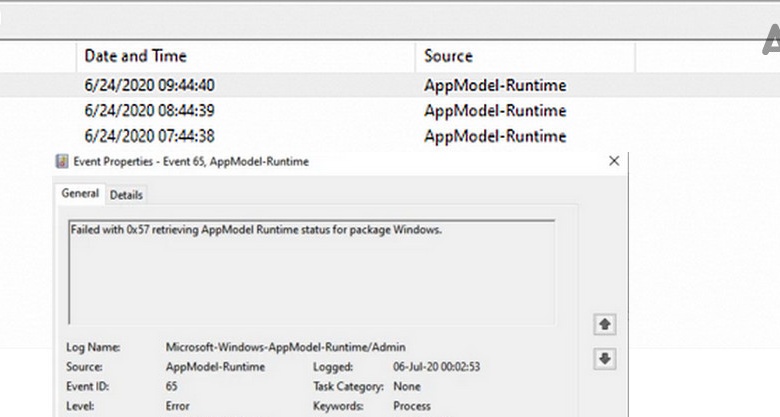Open the Details tab

[x=126, y=195]
